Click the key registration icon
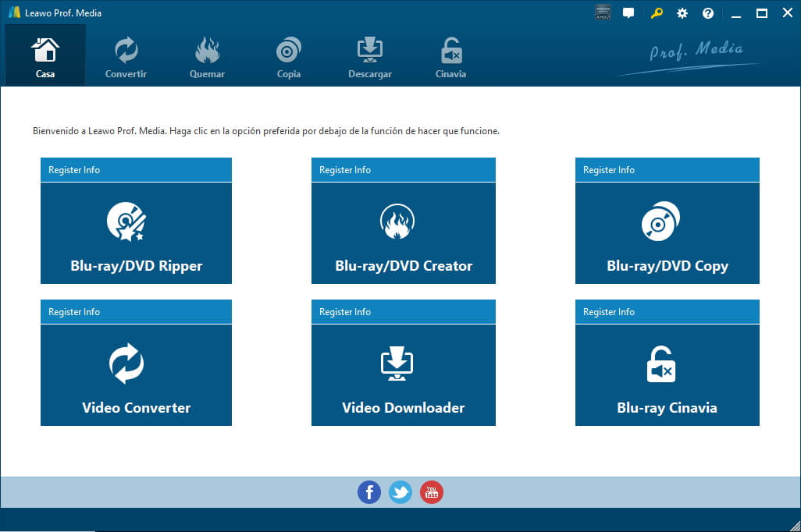This screenshot has height=532, width=801. coord(657,13)
